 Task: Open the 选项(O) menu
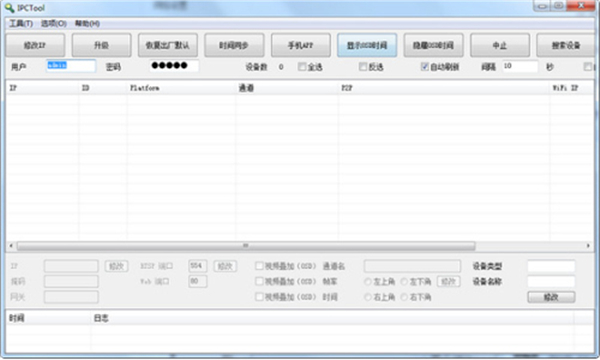54,24
